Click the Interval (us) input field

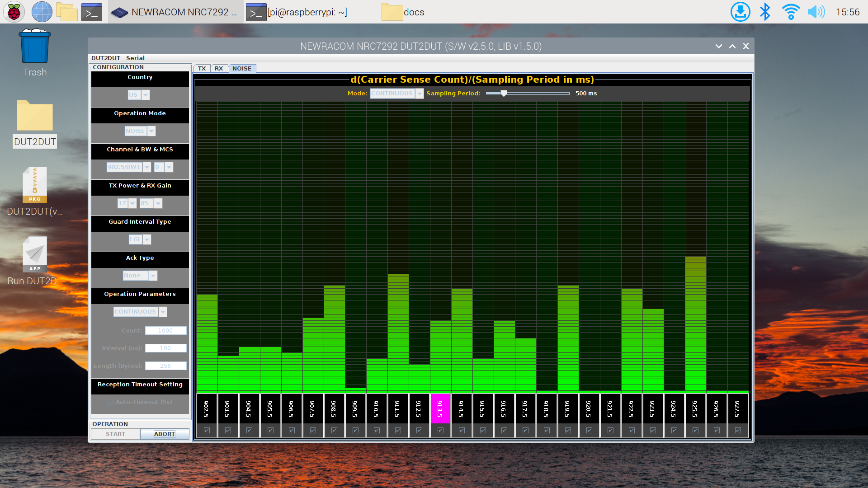tap(165, 348)
